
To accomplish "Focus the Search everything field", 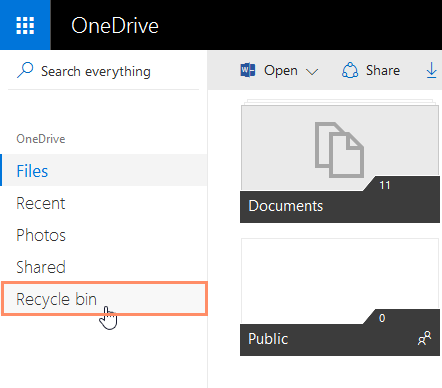I will pyautogui.click(x=103, y=71).
